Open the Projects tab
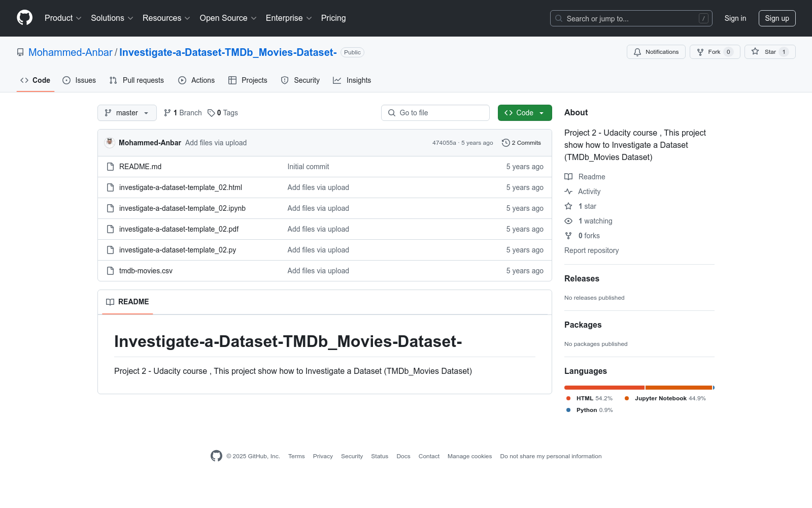The image size is (812, 508). (x=248, y=80)
